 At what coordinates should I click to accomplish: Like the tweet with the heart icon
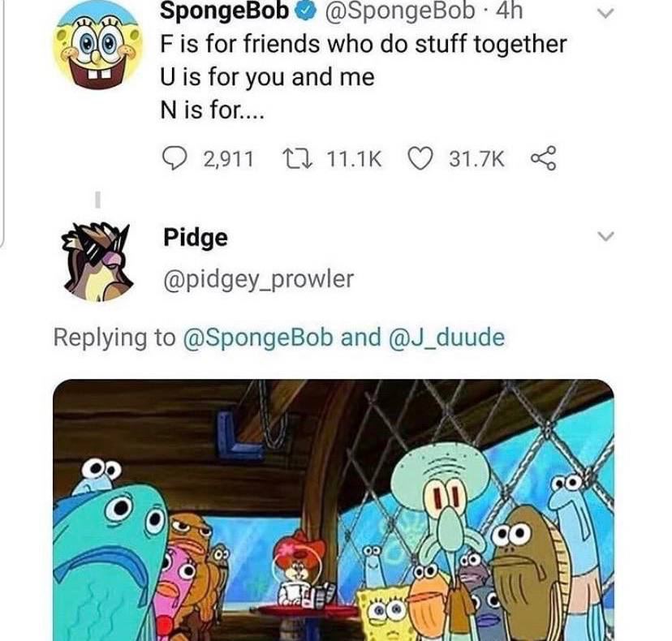click(420, 158)
